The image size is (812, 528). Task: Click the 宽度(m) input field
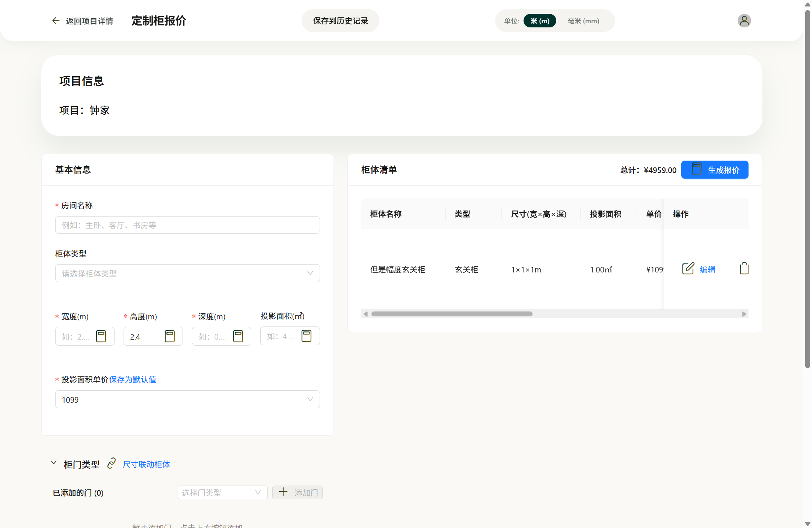point(85,336)
